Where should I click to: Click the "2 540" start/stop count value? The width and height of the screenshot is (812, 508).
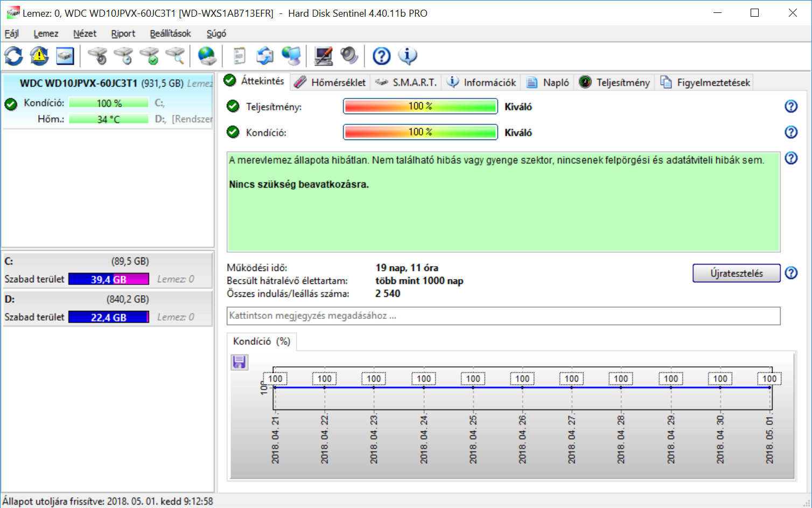[x=388, y=294]
